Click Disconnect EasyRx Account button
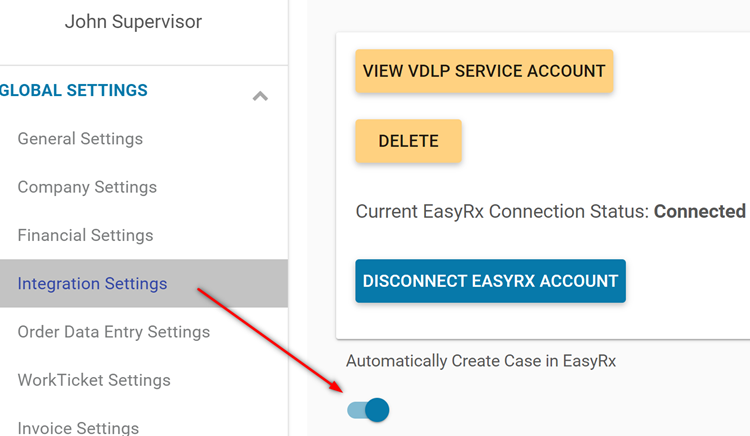 [490, 281]
